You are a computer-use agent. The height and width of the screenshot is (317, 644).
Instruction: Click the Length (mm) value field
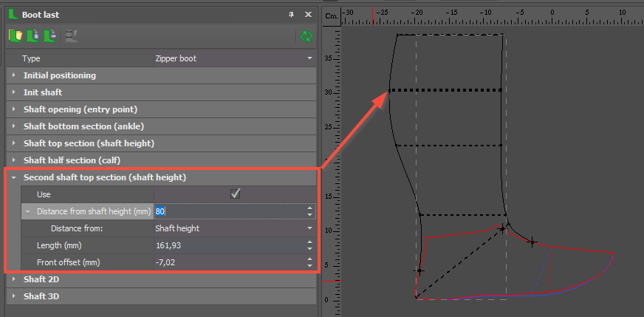(x=229, y=245)
